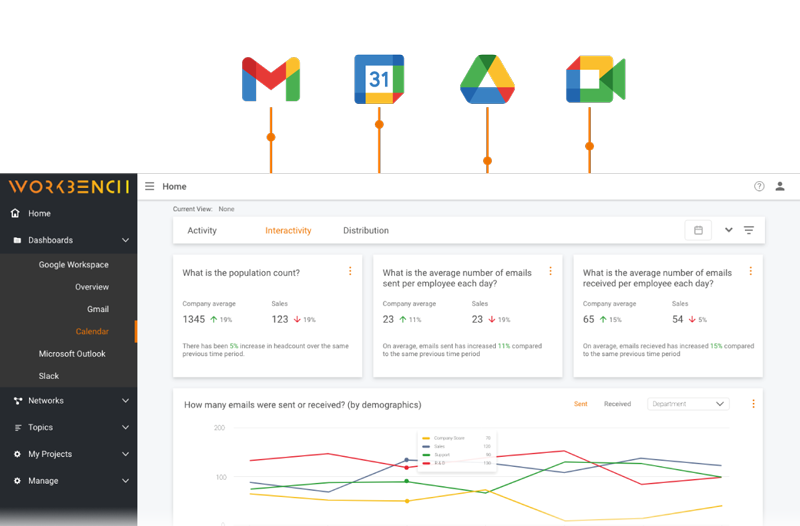Click Manage label in sidebar
800x526 pixels.
point(43,481)
